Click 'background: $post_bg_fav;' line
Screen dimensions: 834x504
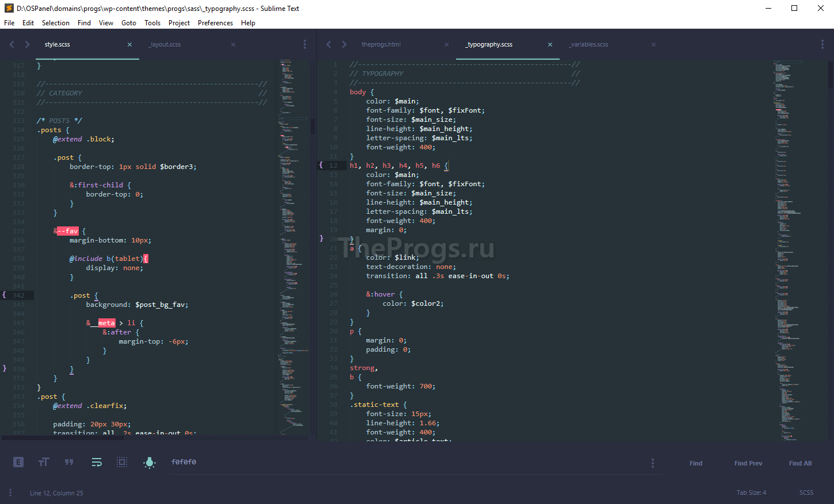(x=137, y=305)
